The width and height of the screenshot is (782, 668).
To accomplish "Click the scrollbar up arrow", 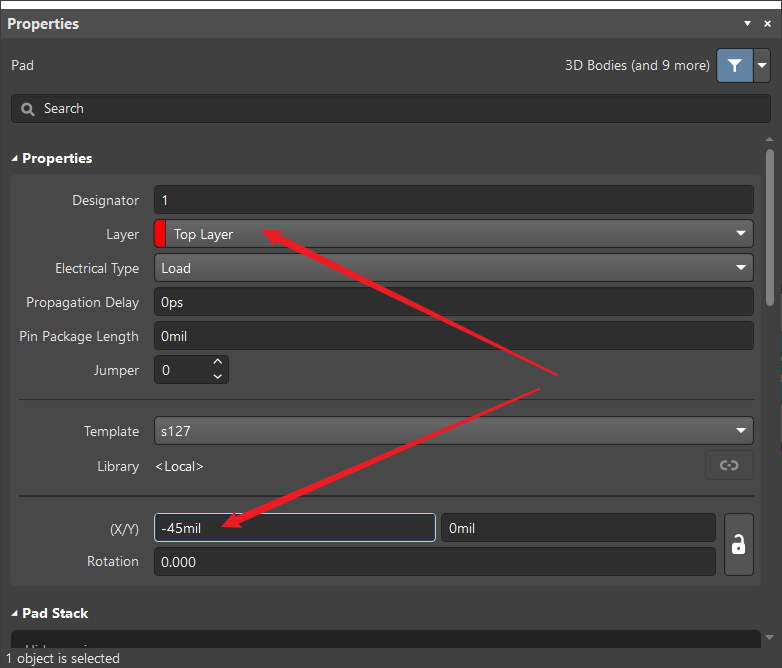I will [770, 140].
